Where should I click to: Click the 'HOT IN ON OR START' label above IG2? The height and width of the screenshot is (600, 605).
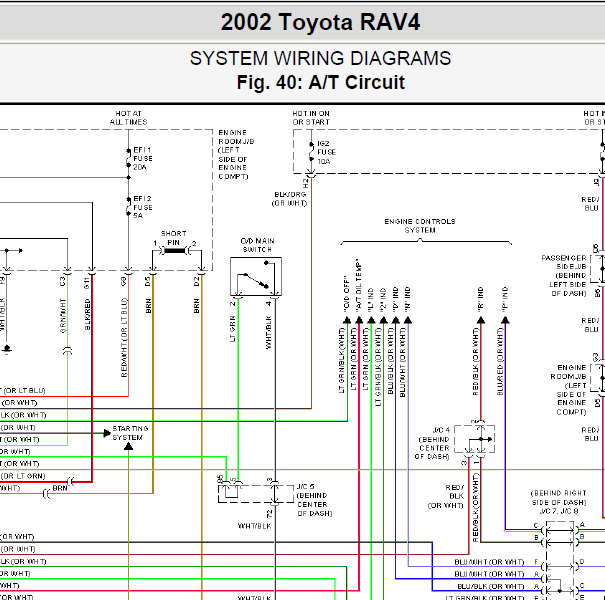point(311,118)
